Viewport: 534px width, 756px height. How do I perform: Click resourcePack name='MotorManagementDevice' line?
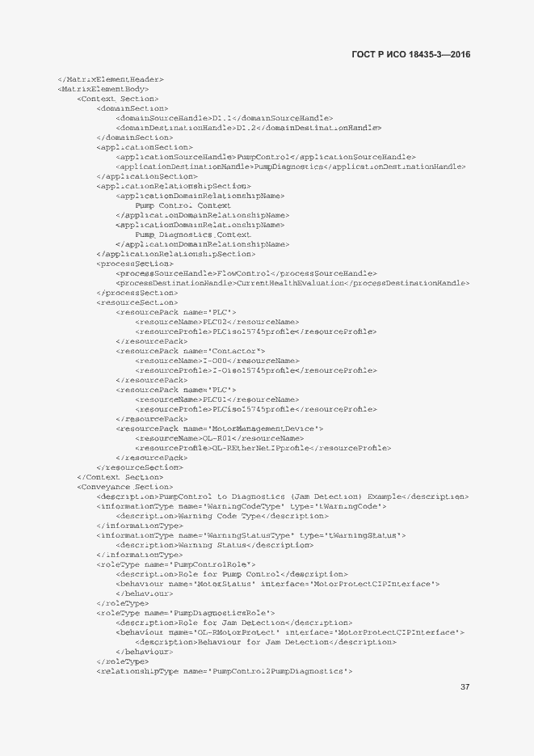click(219, 429)
